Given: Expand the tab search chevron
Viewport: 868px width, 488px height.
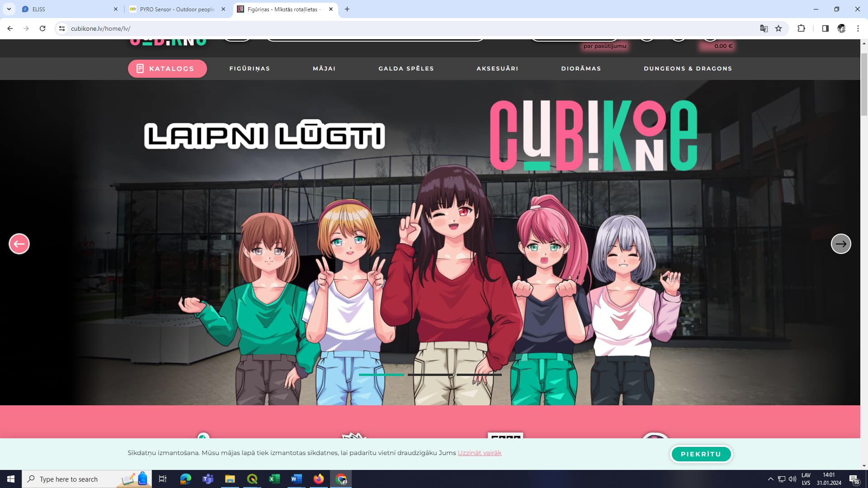Looking at the screenshot, I should (9, 9).
